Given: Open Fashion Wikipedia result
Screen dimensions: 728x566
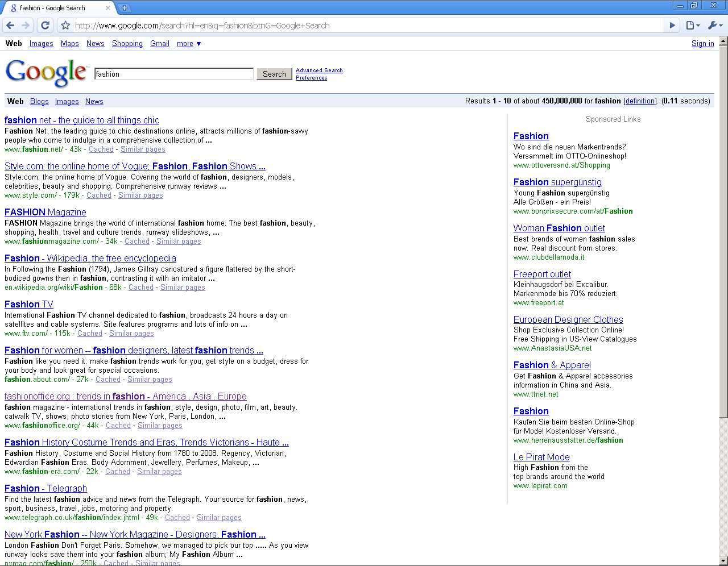Looking at the screenshot, I should tap(90, 258).
